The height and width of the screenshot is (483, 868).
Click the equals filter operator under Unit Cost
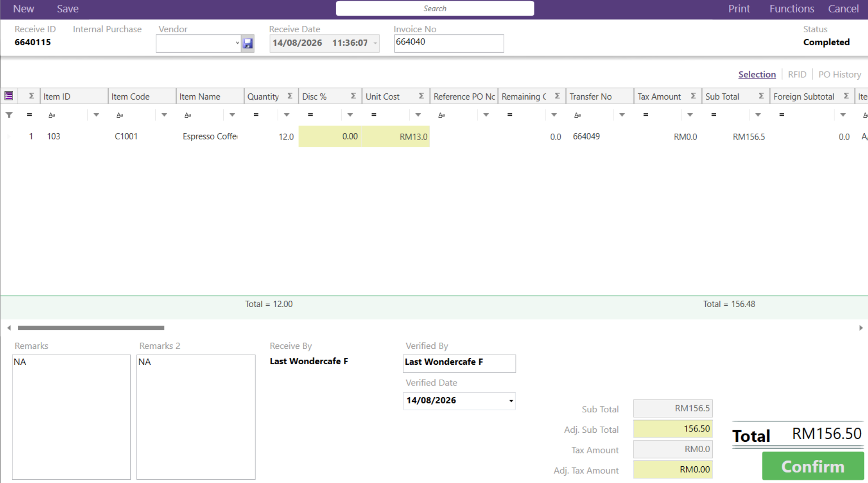click(374, 115)
